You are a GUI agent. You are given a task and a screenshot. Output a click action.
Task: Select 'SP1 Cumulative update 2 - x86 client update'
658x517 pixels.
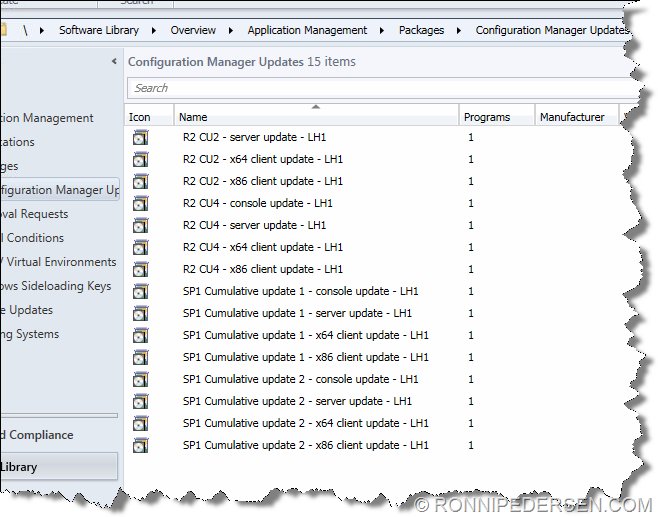(306, 445)
